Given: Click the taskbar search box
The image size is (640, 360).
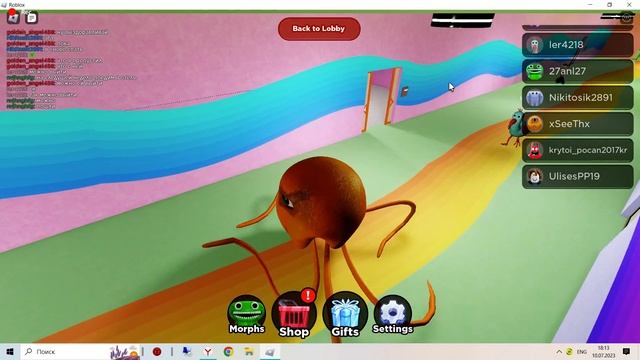Looking at the screenshot, I should pyautogui.click(x=81, y=351).
